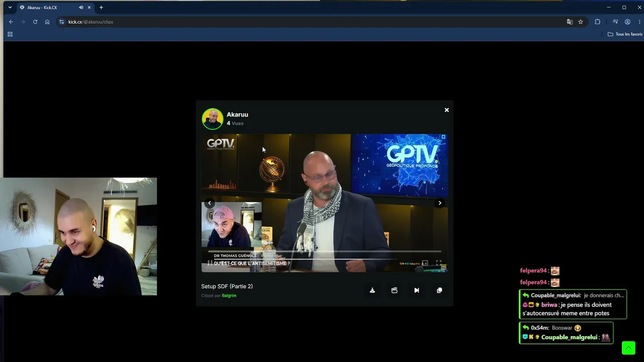The width and height of the screenshot is (644, 362).
Task: Go forward in browser history
Action: 23,22
